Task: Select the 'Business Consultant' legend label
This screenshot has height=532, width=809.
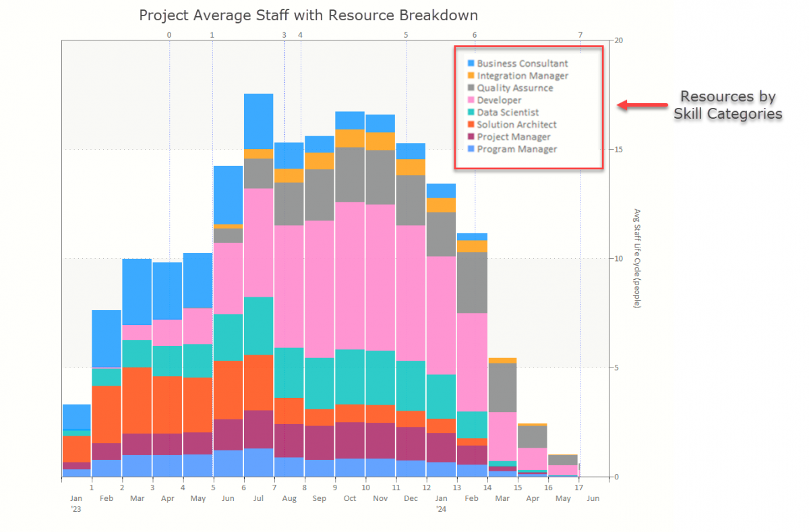Action: pyautogui.click(x=522, y=63)
